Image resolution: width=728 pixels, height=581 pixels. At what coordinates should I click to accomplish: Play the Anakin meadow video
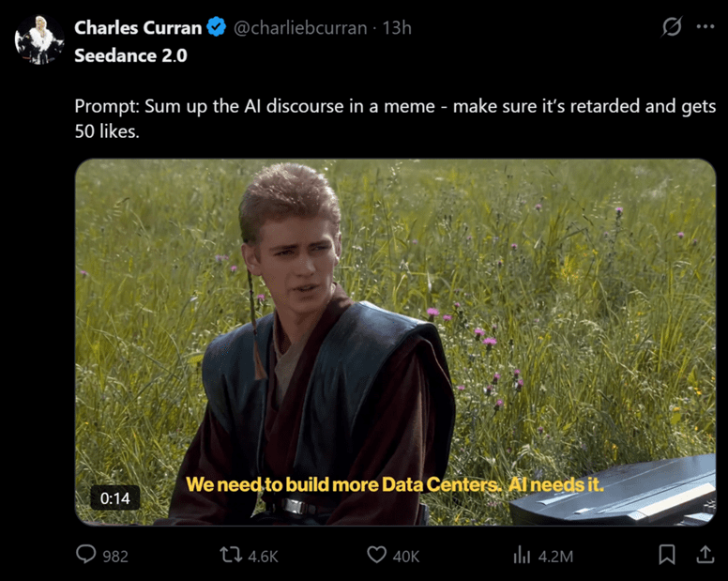(395, 343)
